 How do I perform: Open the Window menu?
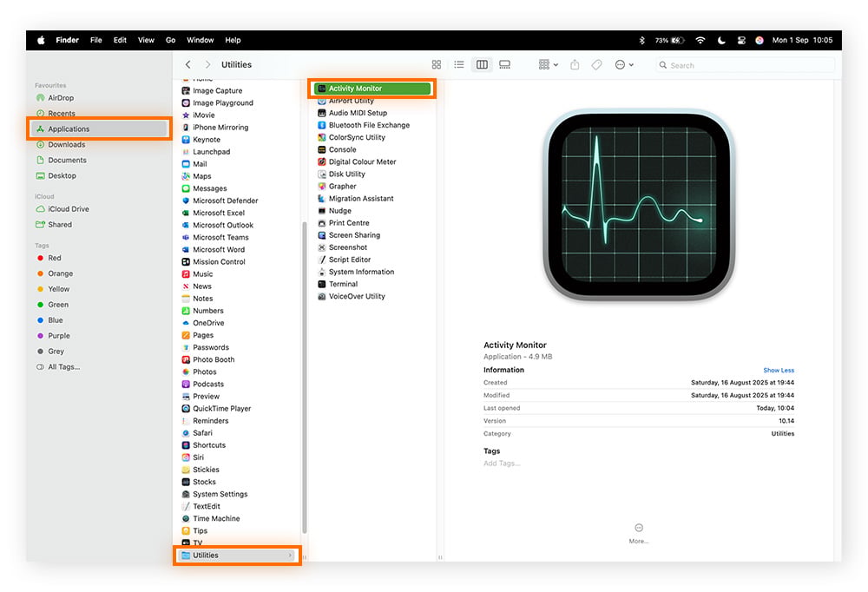(x=200, y=40)
